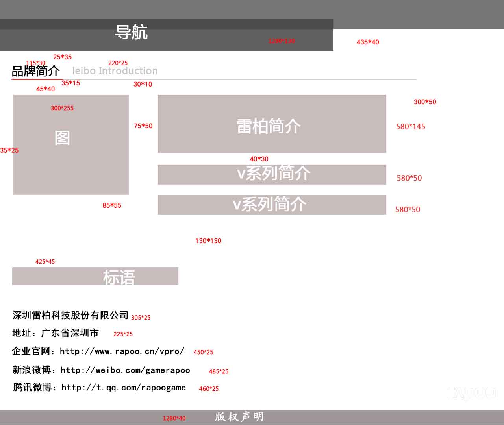Click the 300*50 dimension label

425,102
